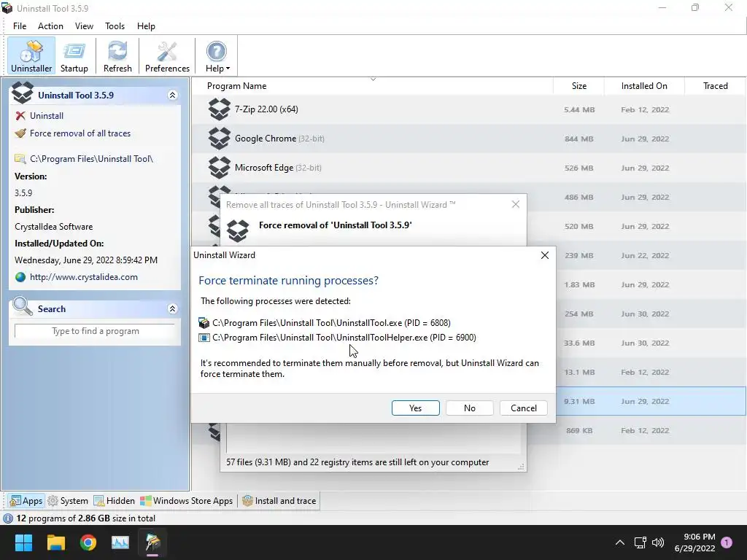Click the info icon in status bar

[7, 518]
